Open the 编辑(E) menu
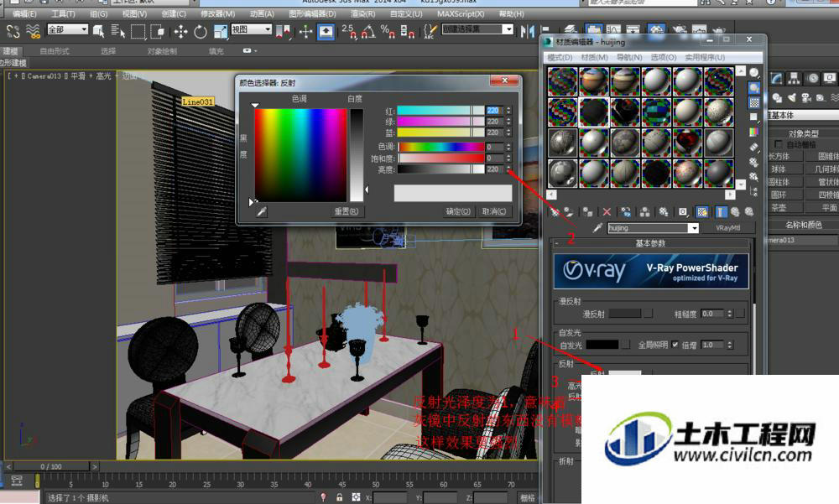Viewport: 839px width, 504px height. click(24, 14)
